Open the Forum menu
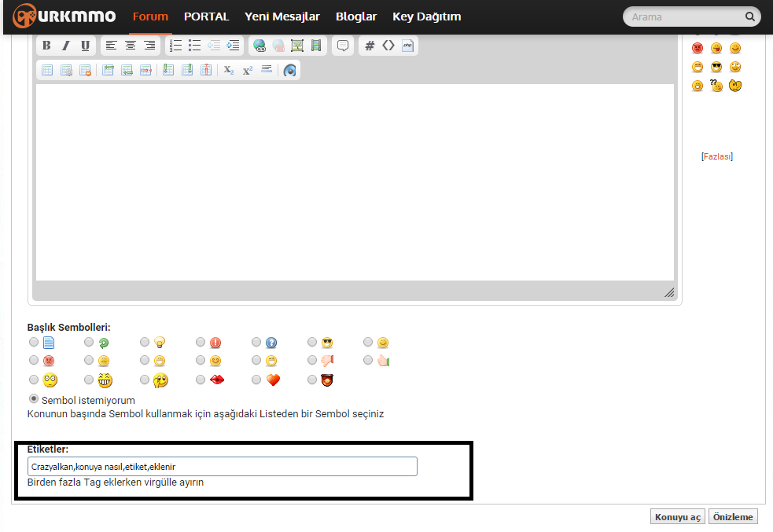Viewport: 773px width, 532px height. (x=150, y=17)
